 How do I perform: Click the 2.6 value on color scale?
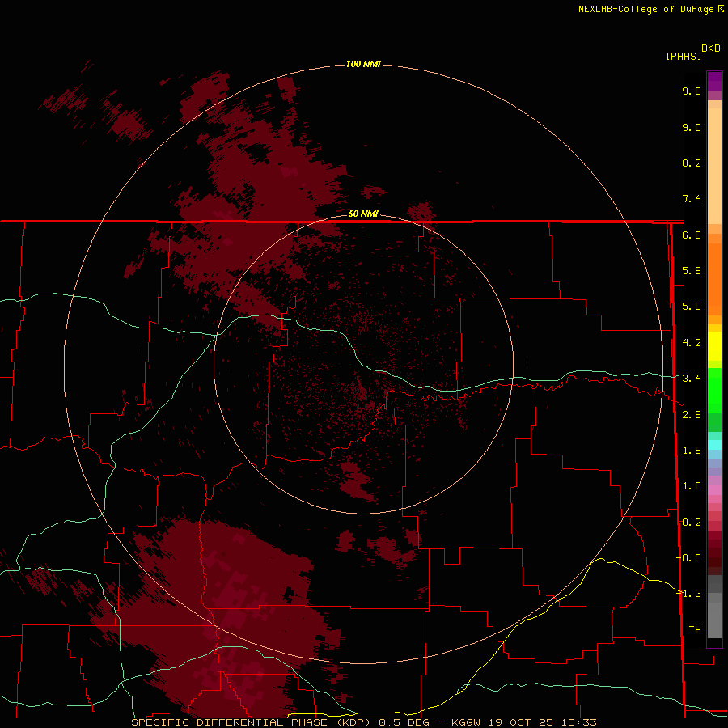pos(692,415)
